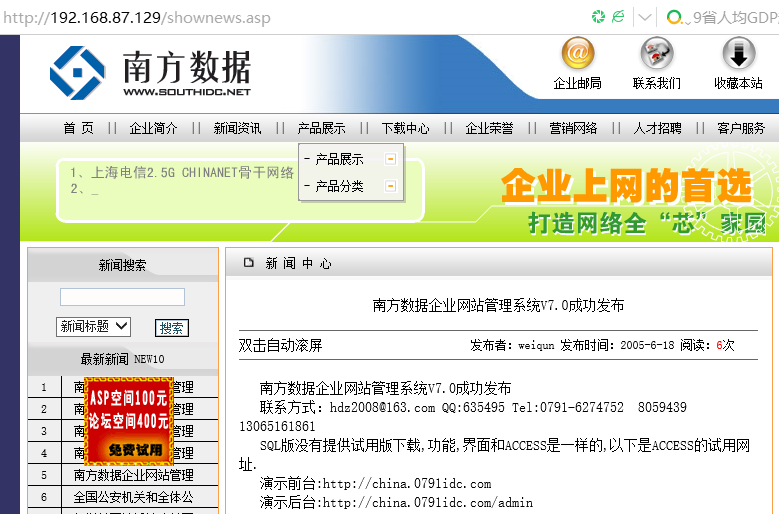
Task: Click the WWW.SOUTHIDC.NET text under logo
Action: pyautogui.click(x=187, y=92)
